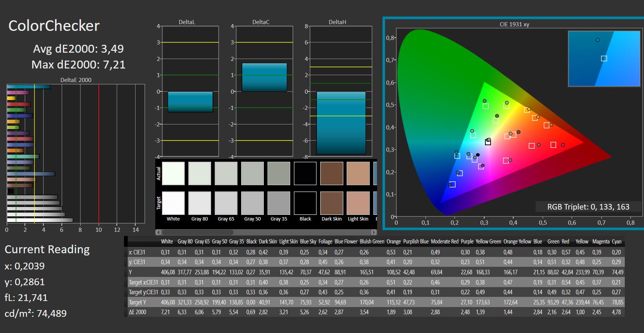Viewport: 644px width, 333px height.
Task: Select the Bluish Green column header
Action: point(372,242)
